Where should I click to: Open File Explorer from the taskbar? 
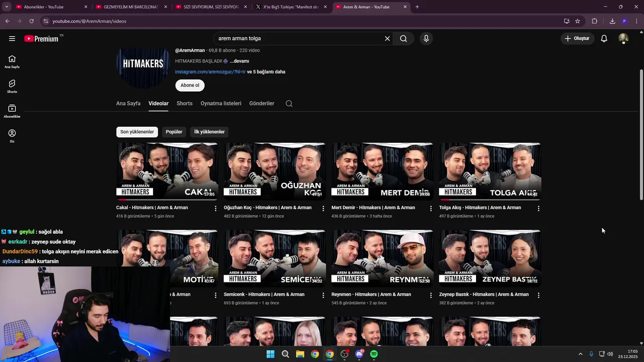point(300,354)
